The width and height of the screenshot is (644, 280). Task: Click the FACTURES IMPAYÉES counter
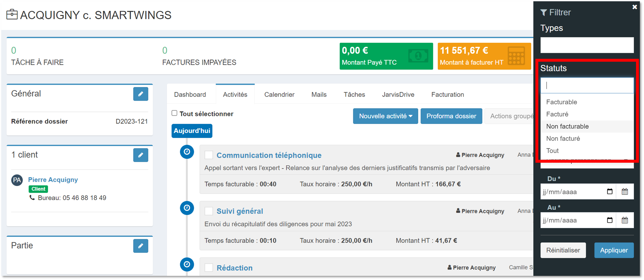pos(199,56)
